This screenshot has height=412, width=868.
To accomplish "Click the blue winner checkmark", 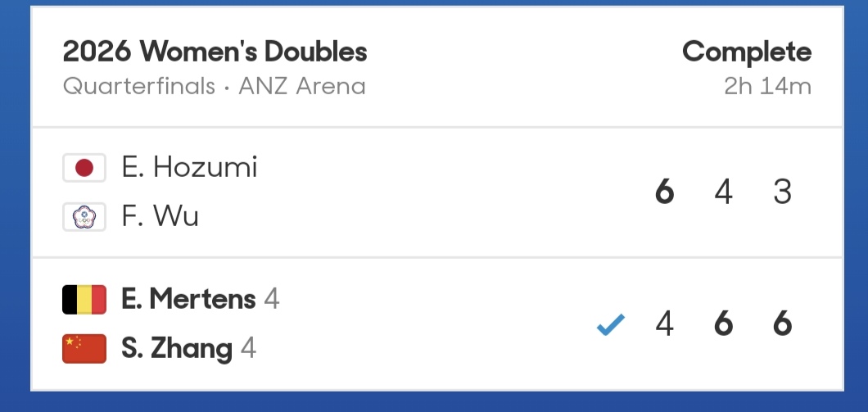I will coord(610,325).
